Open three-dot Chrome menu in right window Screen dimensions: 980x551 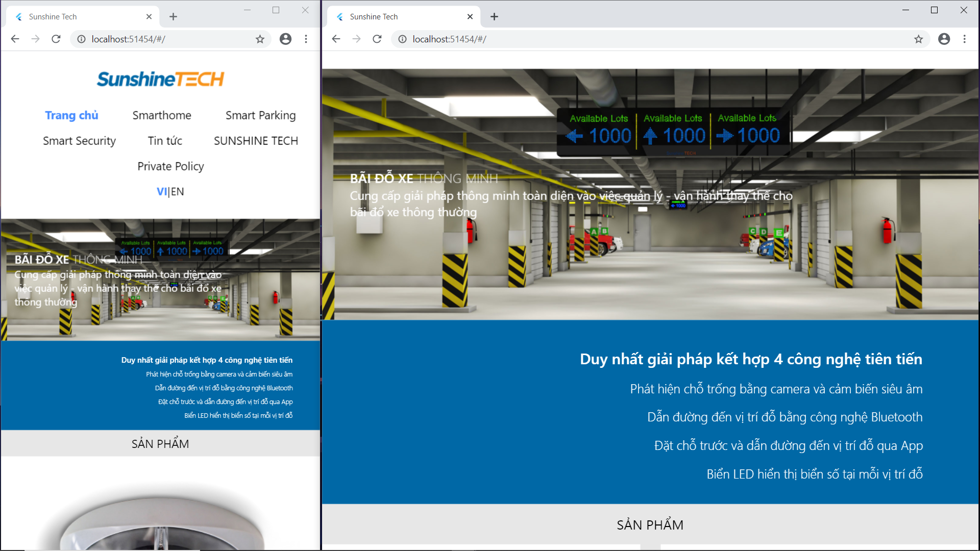[964, 39]
